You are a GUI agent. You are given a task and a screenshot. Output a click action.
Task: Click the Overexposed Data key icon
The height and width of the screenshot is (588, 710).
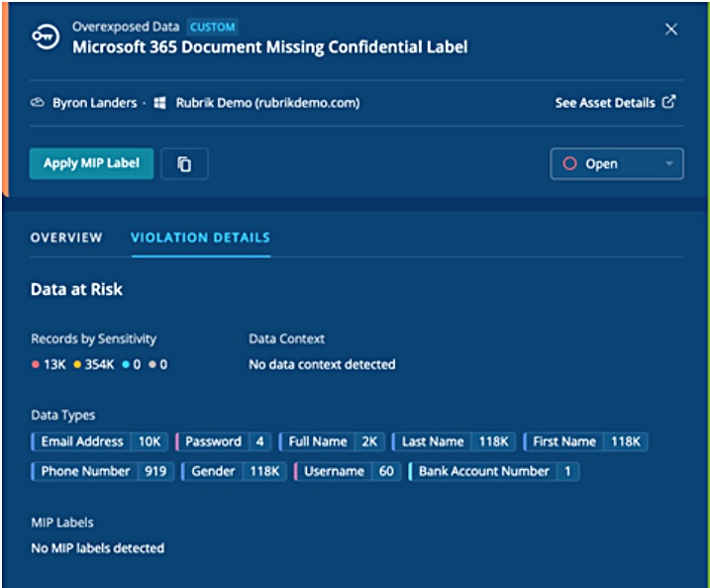point(46,37)
